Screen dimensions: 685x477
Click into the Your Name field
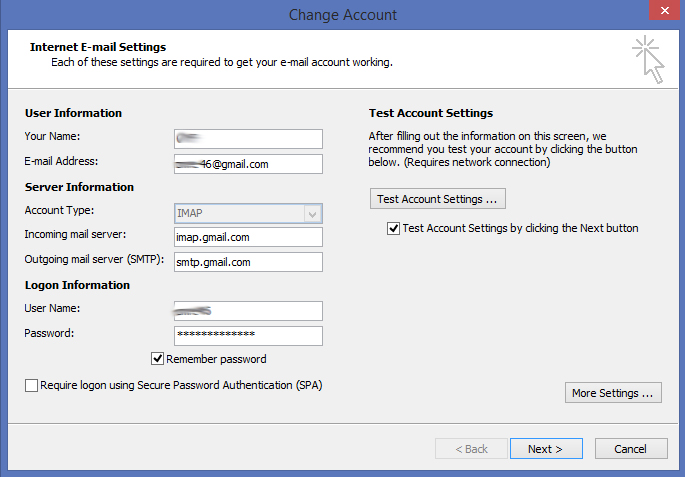(x=247, y=139)
